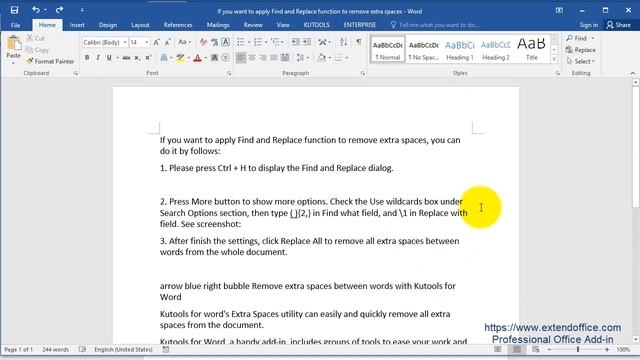Decrease paragraph indent
Image resolution: width=640 pixels, height=360 pixels.
point(296,42)
